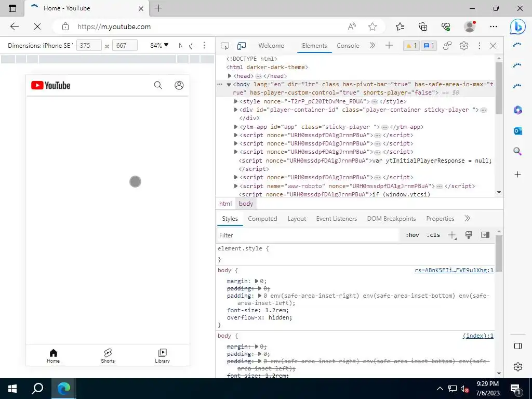
Task: Expand margin shorthand in body rule
Action: (x=257, y=281)
